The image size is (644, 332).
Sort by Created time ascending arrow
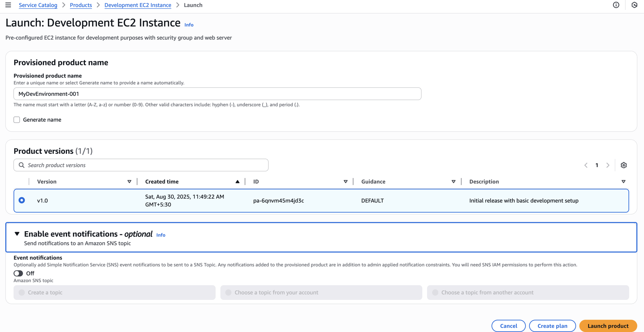237,182
